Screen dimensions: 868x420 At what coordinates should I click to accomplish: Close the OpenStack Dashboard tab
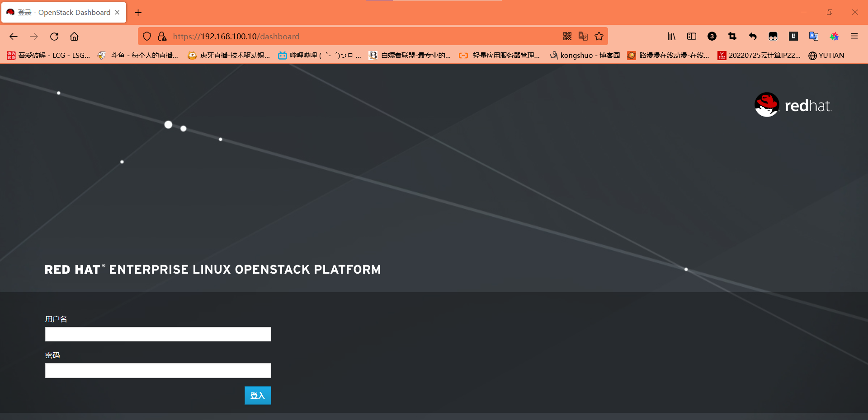pyautogui.click(x=117, y=13)
